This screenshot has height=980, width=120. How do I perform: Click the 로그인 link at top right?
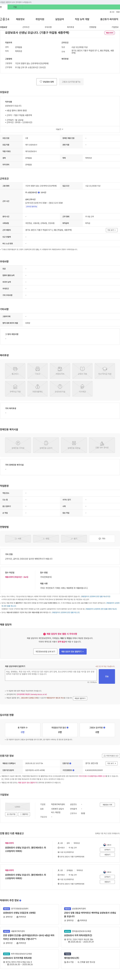click(112, 12)
